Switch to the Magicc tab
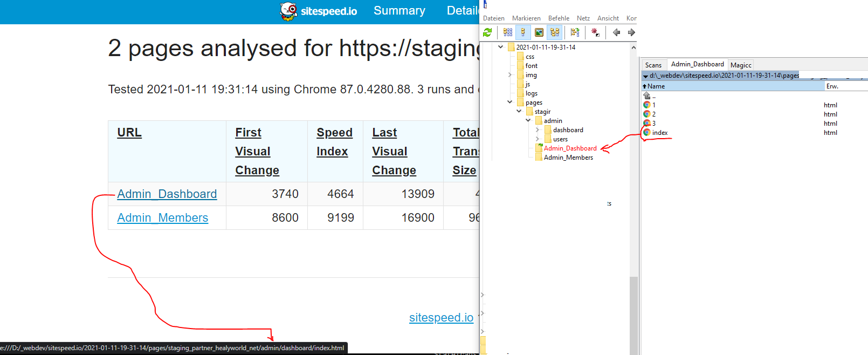Screen dimensions: 868x355 tap(741, 65)
